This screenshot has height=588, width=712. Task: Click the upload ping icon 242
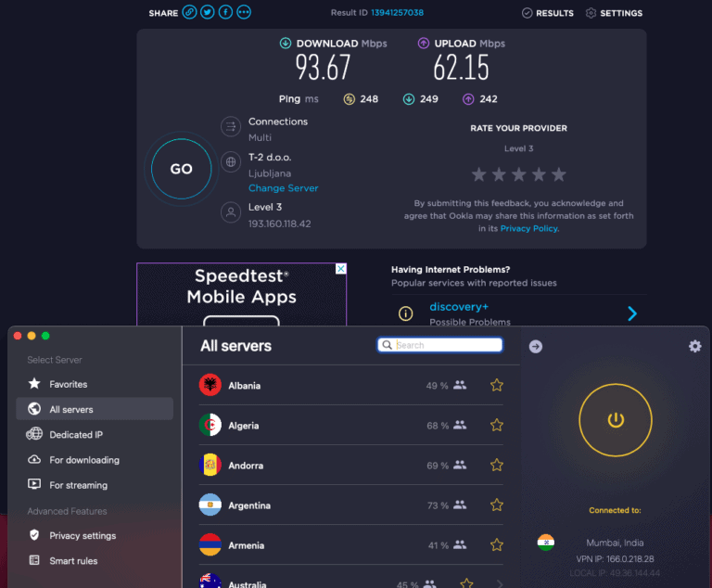(468, 99)
